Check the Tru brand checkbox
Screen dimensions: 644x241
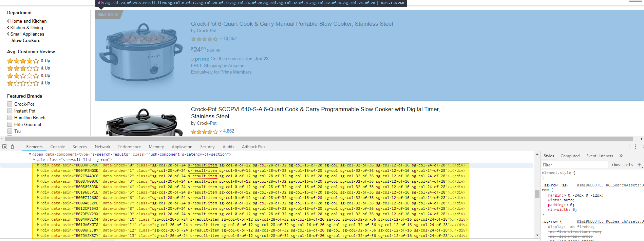tap(10, 131)
